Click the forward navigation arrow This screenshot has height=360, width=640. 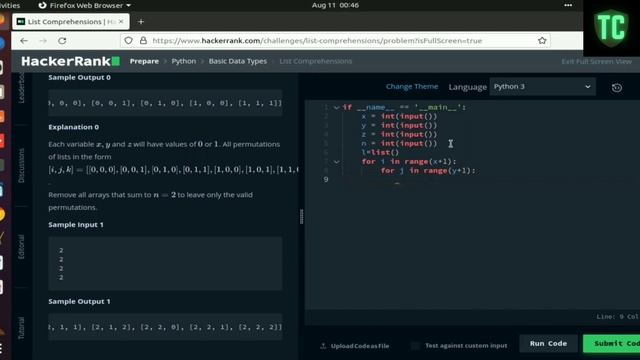point(43,41)
